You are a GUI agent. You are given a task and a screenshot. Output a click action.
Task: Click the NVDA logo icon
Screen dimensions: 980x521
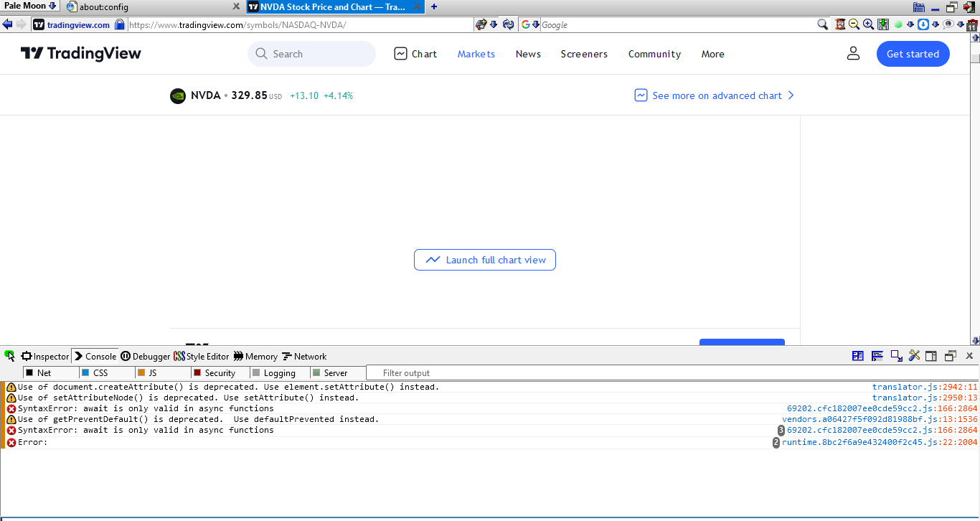(x=178, y=95)
